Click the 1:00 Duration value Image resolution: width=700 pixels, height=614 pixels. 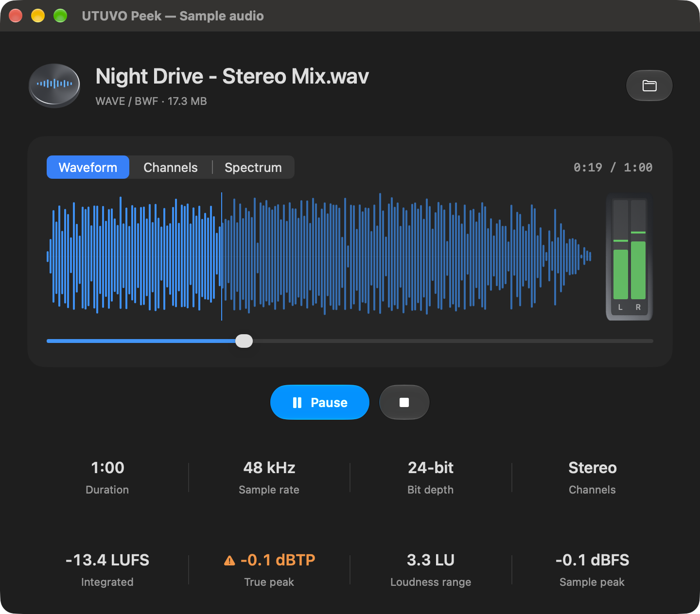107,468
